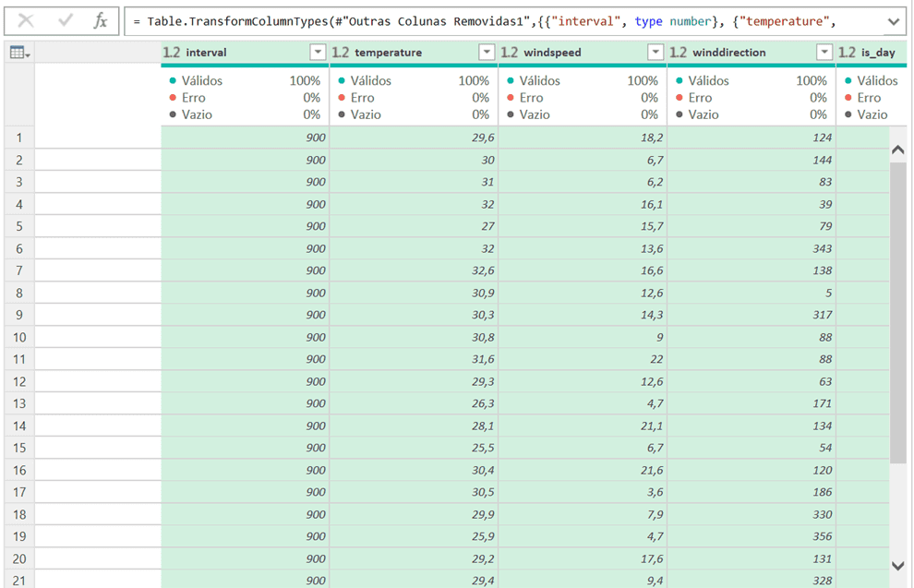Open the winddirection column filter dropdown
The height and width of the screenshot is (588, 914).
tap(824, 53)
